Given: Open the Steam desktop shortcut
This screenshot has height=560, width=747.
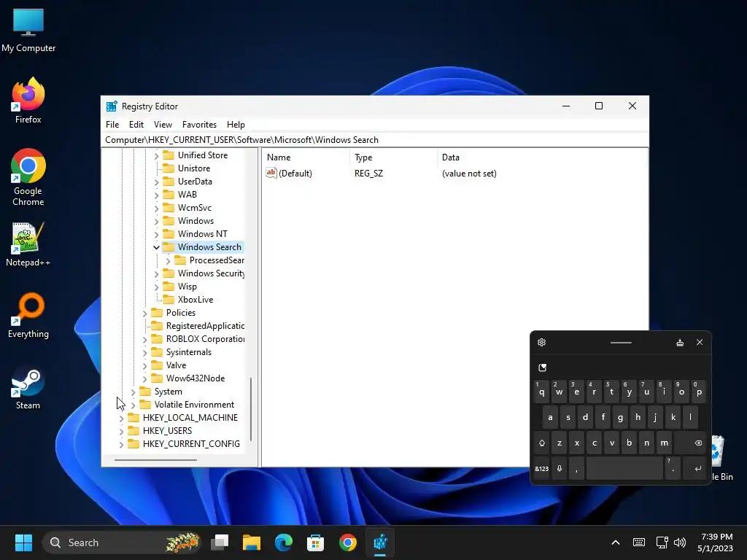Looking at the screenshot, I should pos(28,389).
